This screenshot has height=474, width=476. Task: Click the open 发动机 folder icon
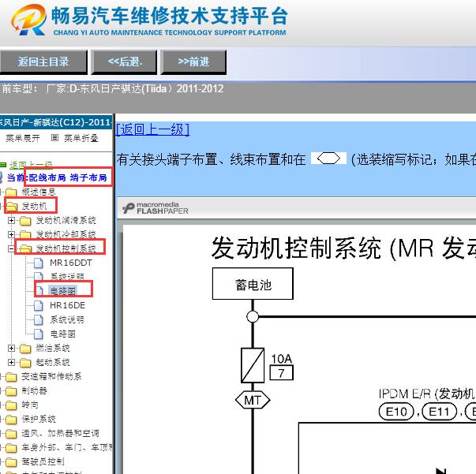point(12,207)
